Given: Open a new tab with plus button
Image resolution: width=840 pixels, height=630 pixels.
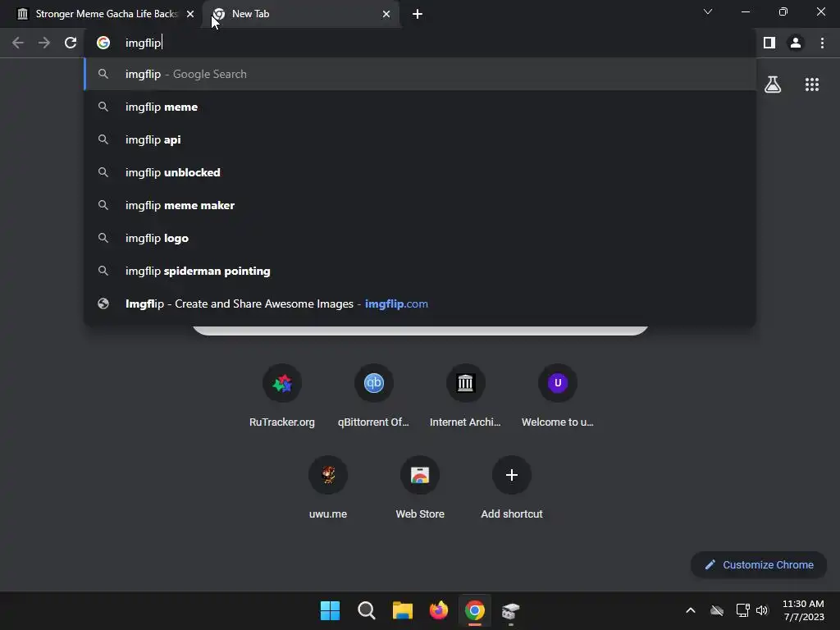Looking at the screenshot, I should pyautogui.click(x=418, y=14).
